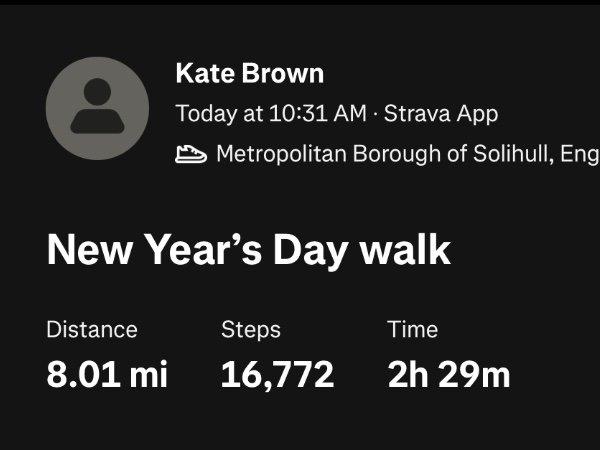Select the 16,772 steps value
Image resolution: width=600 pixels, height=450 pixels.
click(x=277, y=375)
